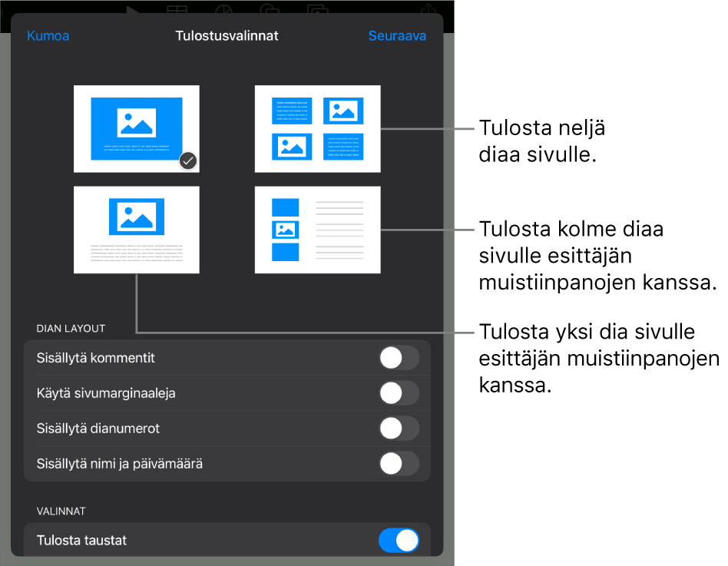Click the Tulostusvalinnat dialog title

(x=227, y=36)
